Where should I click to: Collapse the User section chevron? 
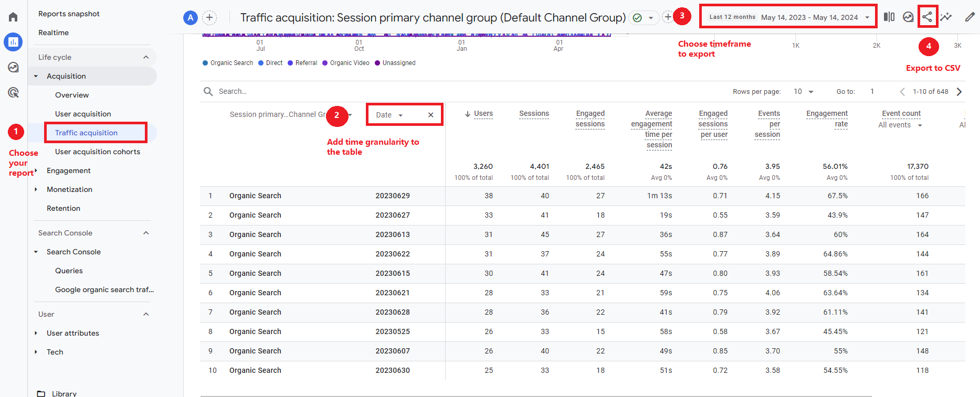[x=146, y=314]
